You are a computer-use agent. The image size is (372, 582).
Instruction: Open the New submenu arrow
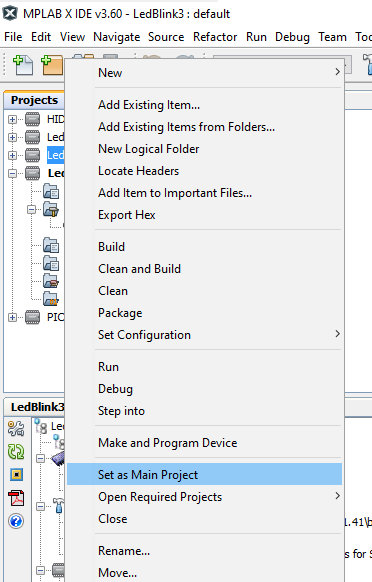pyautogui.click(x=337, y=72)
